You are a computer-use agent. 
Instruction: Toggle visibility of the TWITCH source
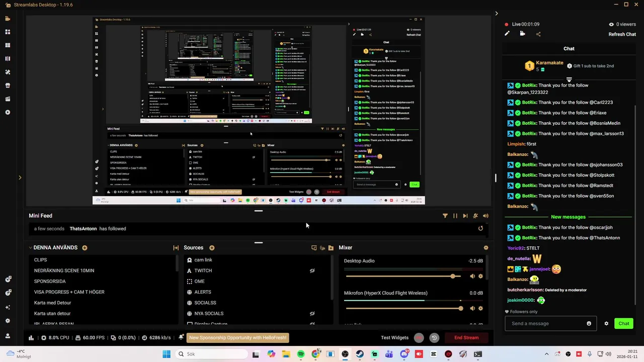pyautogui.click(x=312, y=270)
